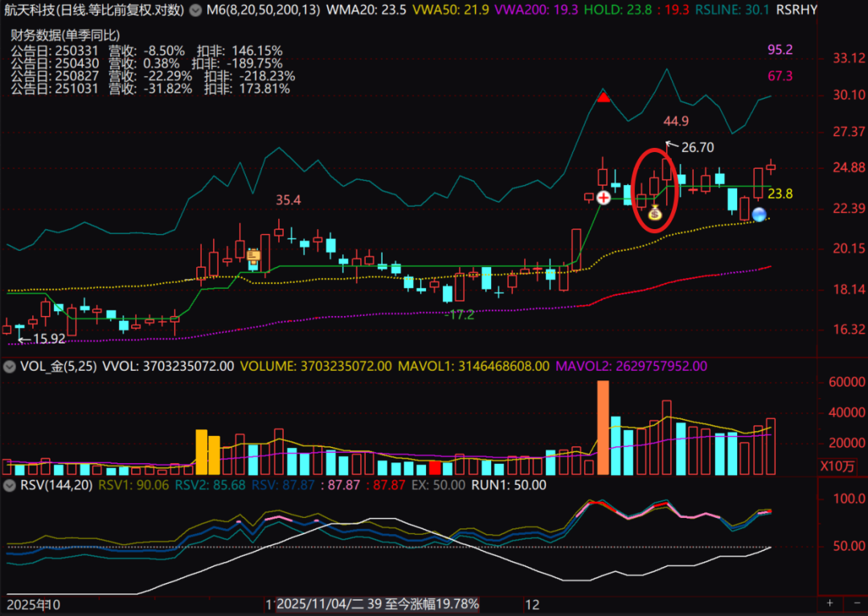The image size is (868, 616).
Task: Click the VWA50: 21.9 value
Action: 451,10
